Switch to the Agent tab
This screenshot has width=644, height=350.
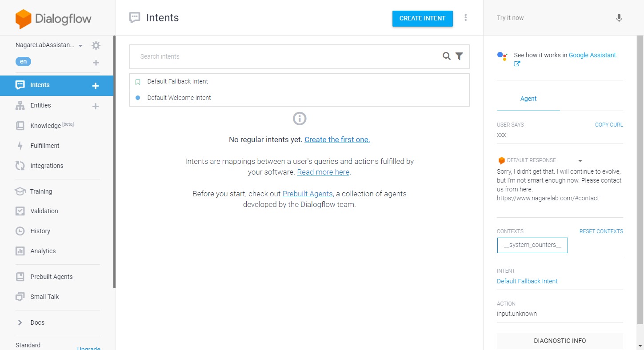[x=528, y=99]
